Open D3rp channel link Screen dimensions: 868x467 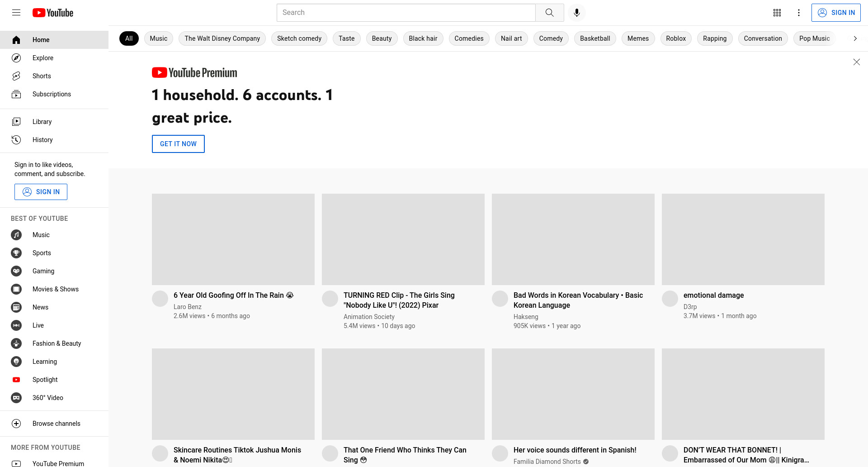(690, 307)
